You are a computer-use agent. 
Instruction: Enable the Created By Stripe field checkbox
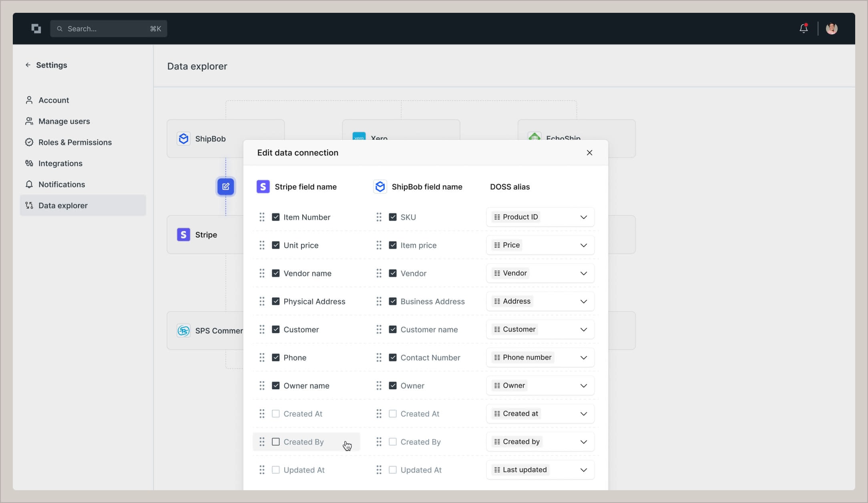276,441
